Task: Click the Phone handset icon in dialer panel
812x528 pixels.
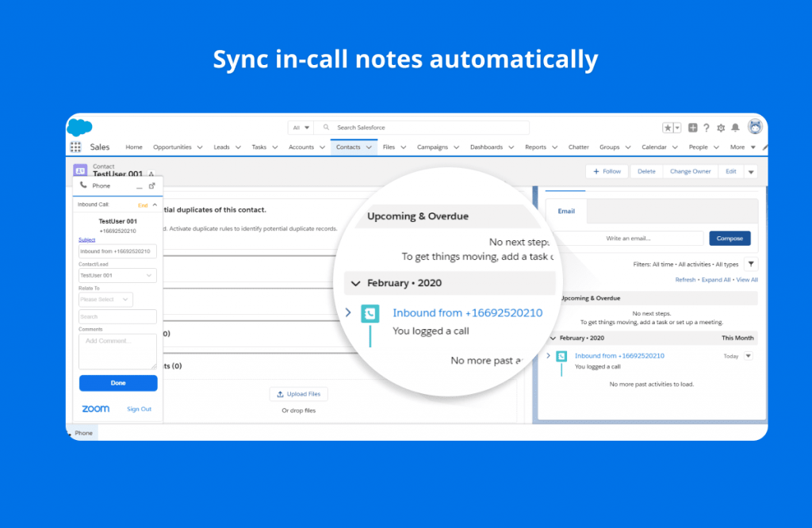Action: 83,186
